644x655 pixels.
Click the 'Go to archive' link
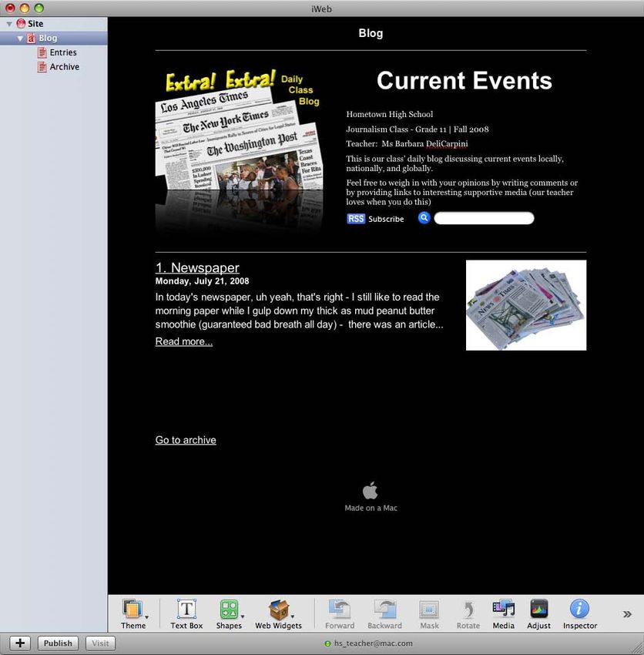(x=186, y=440)
